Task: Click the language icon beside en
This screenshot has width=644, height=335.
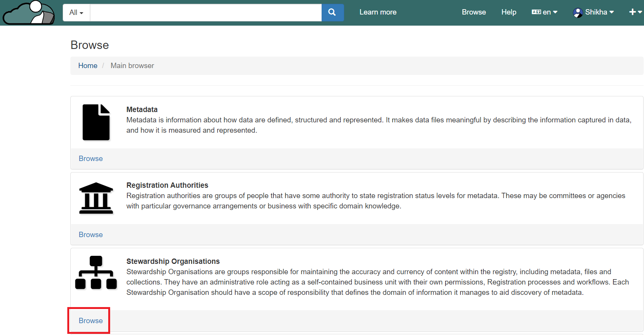Action: coord(536,12)
